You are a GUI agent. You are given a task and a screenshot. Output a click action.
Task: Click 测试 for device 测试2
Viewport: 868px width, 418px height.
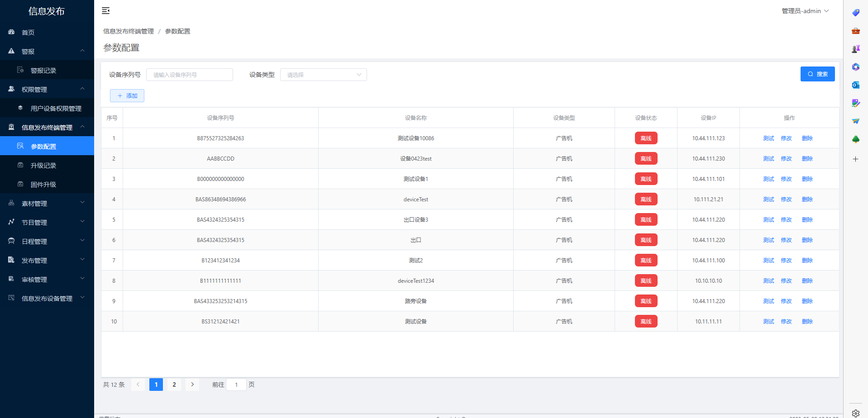[768, 261]
